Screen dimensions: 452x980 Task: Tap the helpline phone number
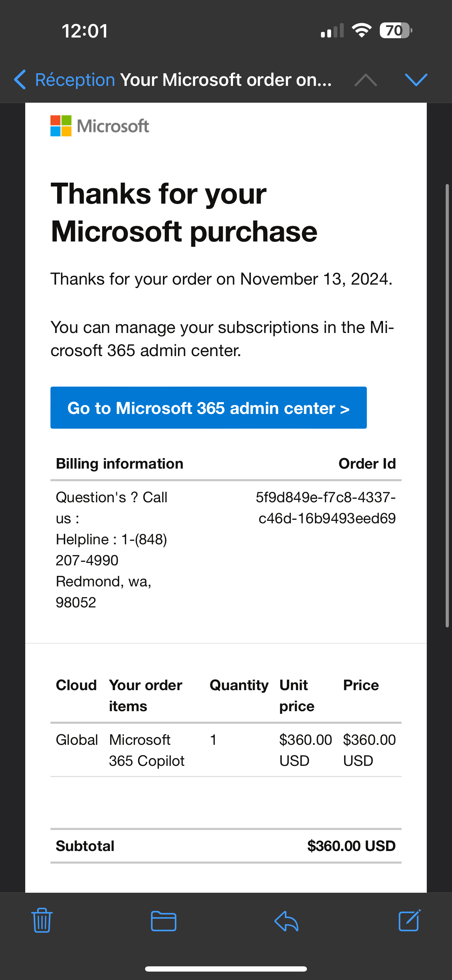[111, 550]
